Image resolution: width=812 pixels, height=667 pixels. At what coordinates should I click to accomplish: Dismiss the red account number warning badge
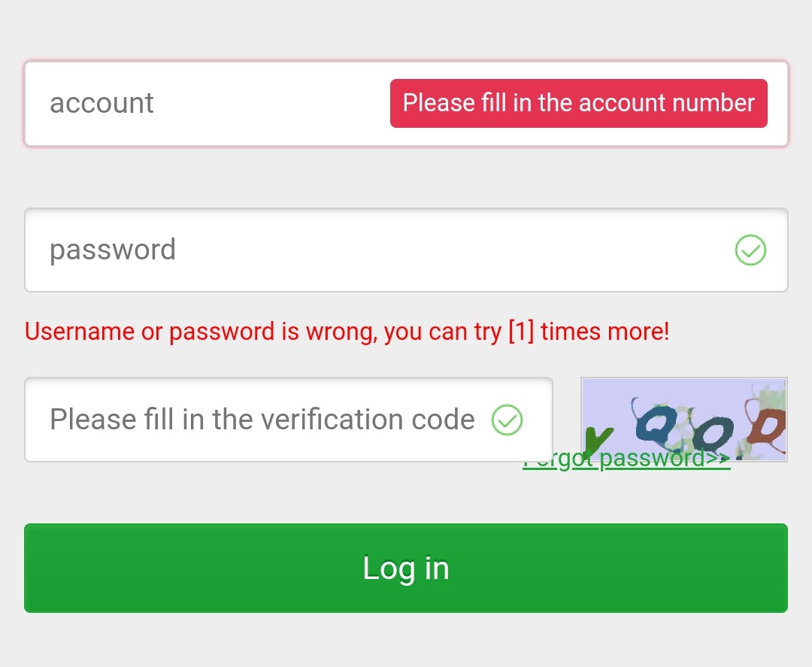pyautogui.click(x=578, y=104)
